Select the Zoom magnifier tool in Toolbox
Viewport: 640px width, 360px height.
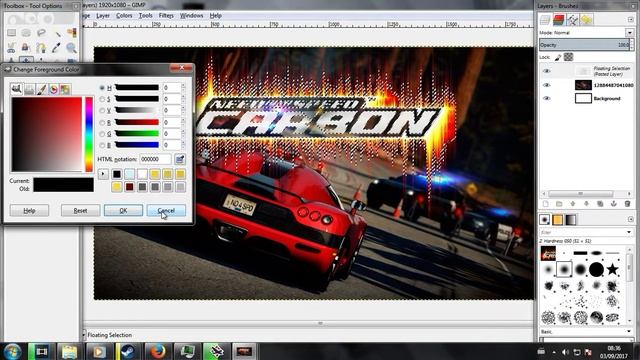click(x=71, y=48)
